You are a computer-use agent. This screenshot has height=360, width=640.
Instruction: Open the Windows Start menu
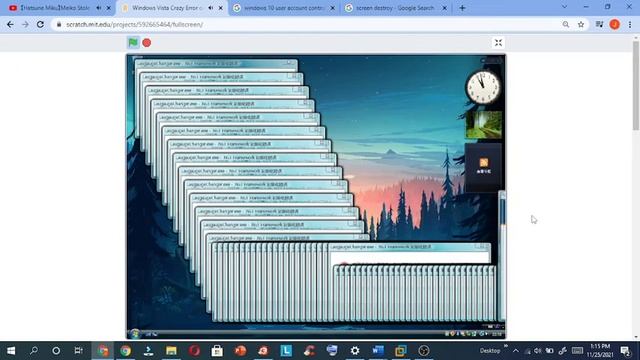tap(11, 351)
